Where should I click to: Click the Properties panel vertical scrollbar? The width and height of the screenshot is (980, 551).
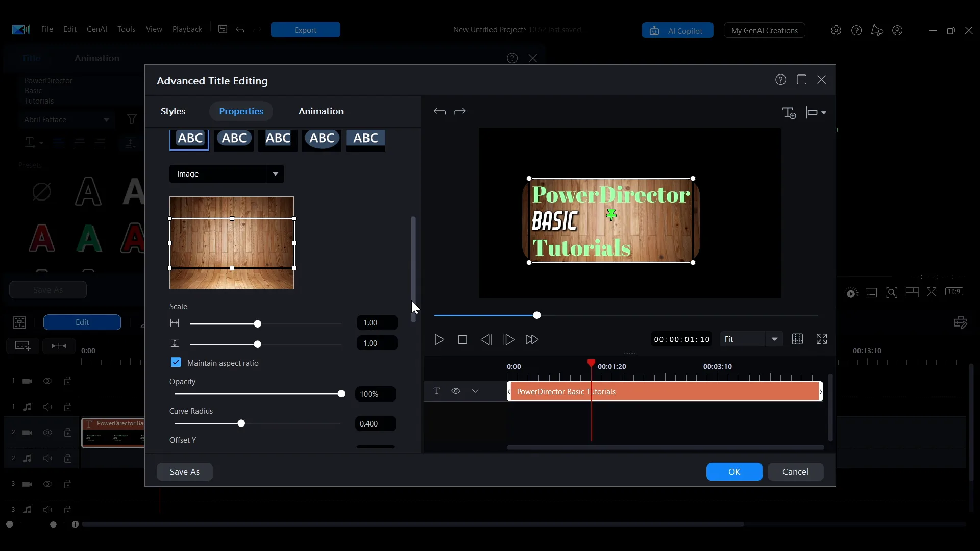413,269
